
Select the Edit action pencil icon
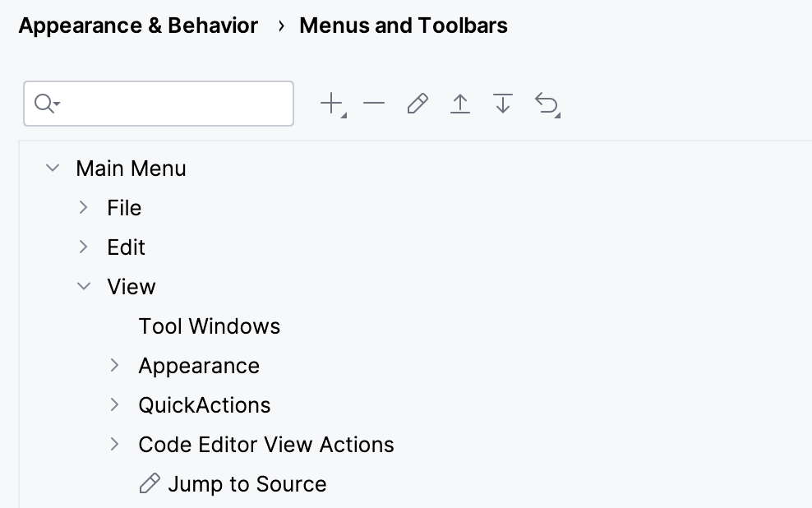[417, 103]
